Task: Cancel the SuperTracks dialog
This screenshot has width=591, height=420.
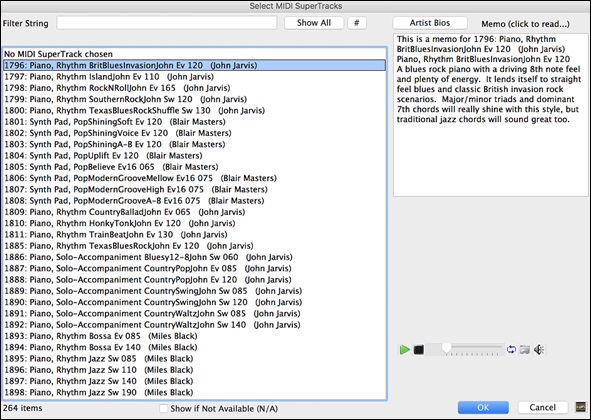Action: pos(542,407)
